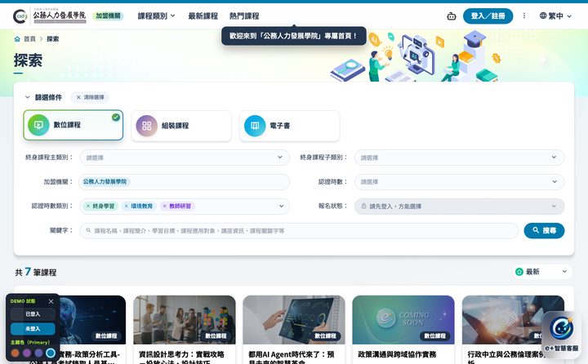Select the purple primary color swatch
Image resolution: width=588 pixels, height=364 pixels.
tap(27, 353)
